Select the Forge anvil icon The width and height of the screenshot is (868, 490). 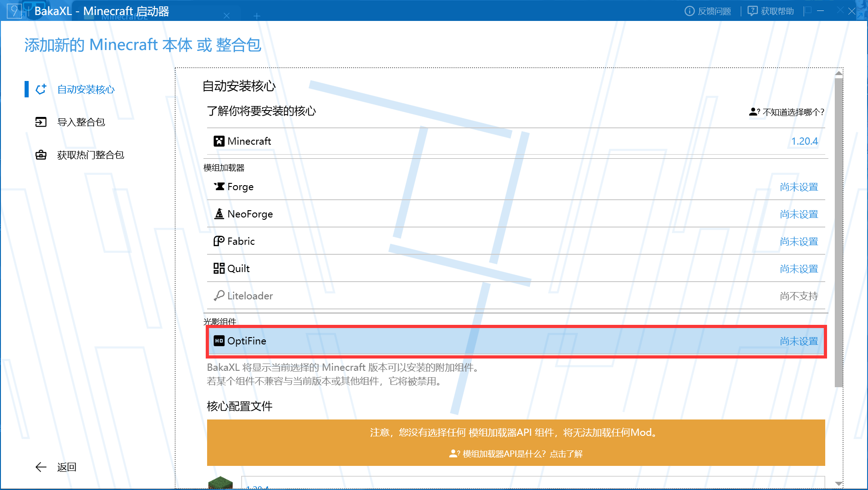tap(219, 187)
